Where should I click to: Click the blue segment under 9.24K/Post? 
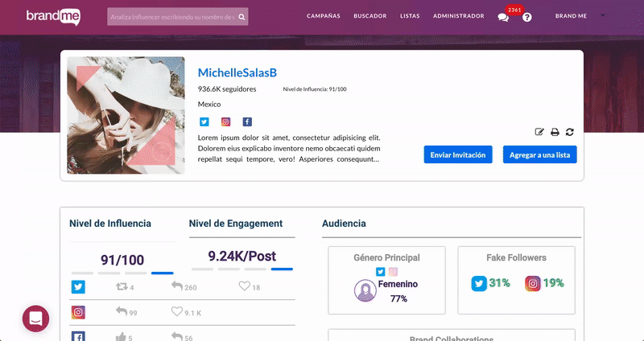pos(282,269)
